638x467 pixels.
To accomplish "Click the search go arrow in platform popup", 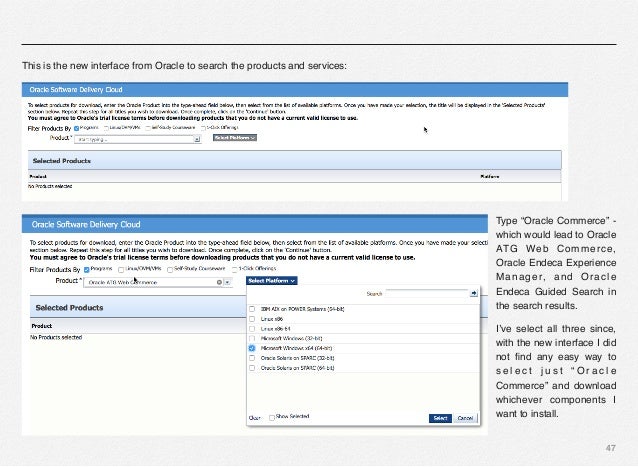I will point(474,293).
